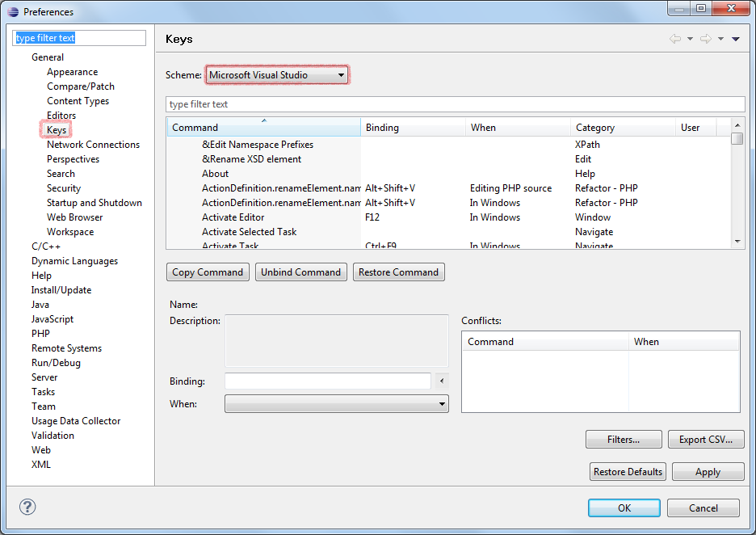Open the view menu triangle icon
Screen dimensions: 756x535
point(736,39)
